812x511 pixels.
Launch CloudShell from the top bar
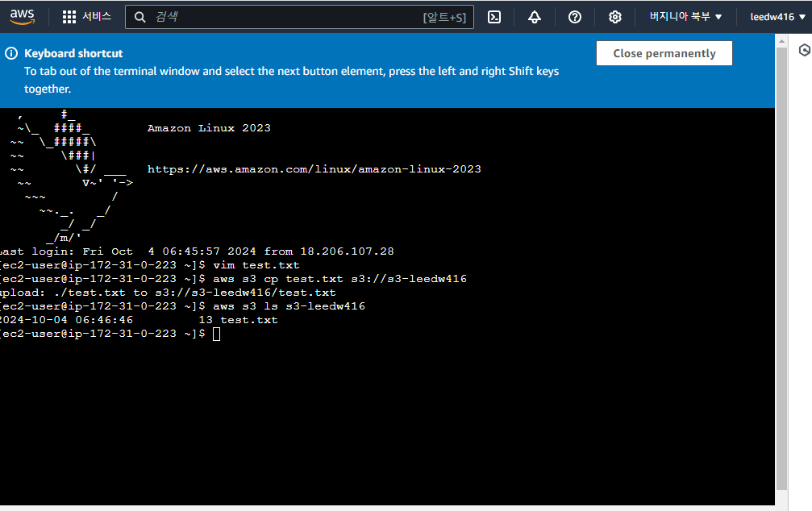point(494,17)
